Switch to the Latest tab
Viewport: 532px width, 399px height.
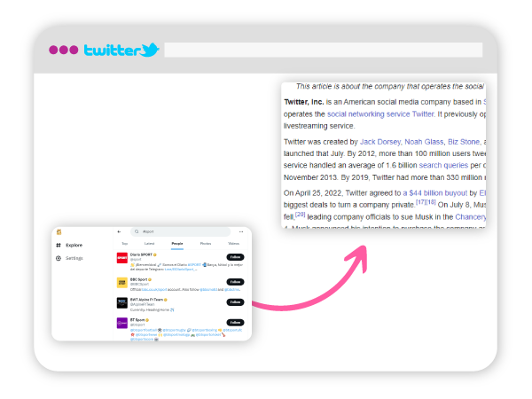click(x=149, y=243)
